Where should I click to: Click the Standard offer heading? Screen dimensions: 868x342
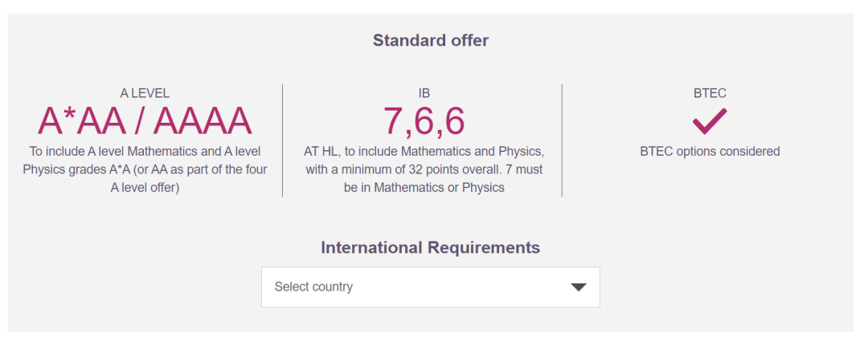coord(431,40)
